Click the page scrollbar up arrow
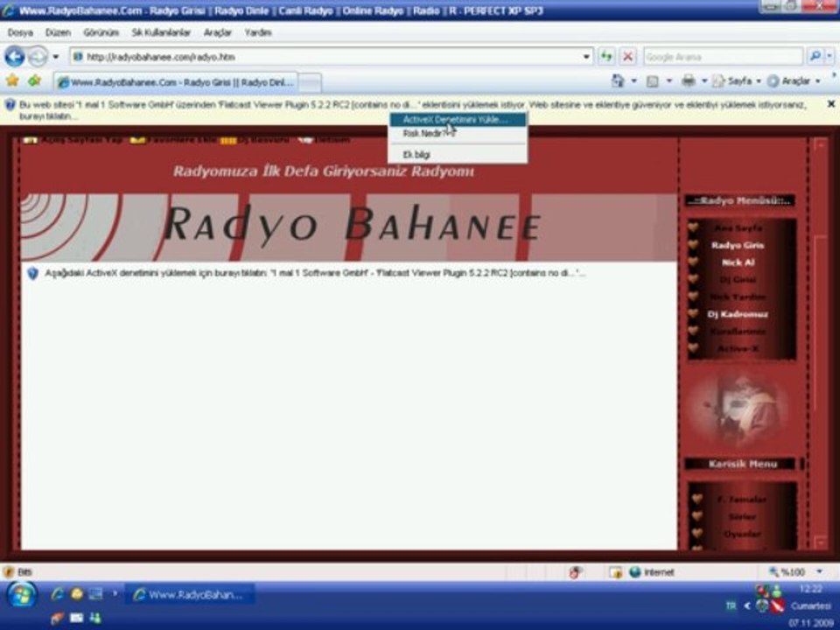 click(x=820, y=144)
